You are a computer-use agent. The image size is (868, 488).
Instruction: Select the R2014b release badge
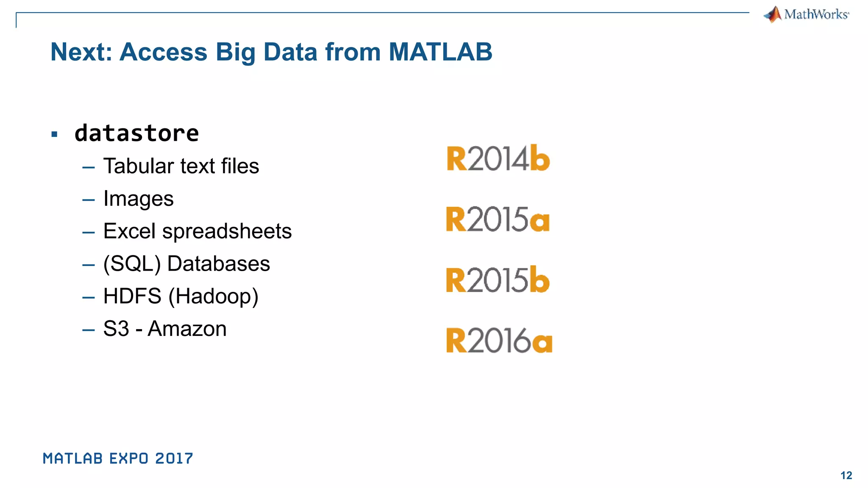coord(498,158)
